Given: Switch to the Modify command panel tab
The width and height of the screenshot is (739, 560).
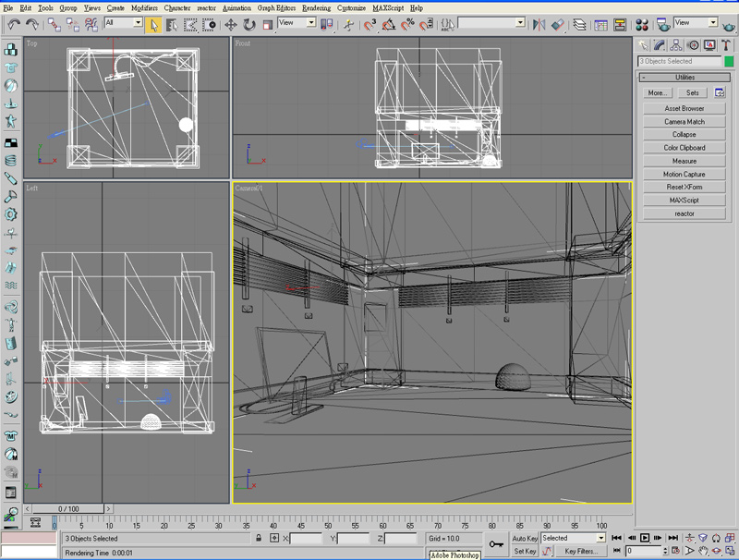Looking at the screenshot, I should point(660,45).
